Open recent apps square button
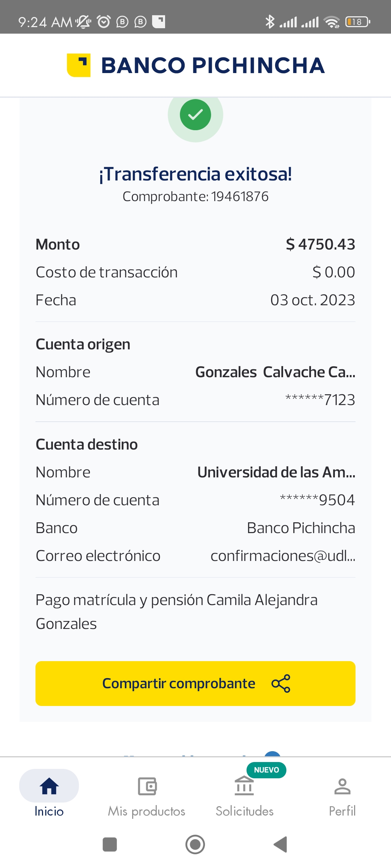The image size is (391, 868). pos(110,844)
